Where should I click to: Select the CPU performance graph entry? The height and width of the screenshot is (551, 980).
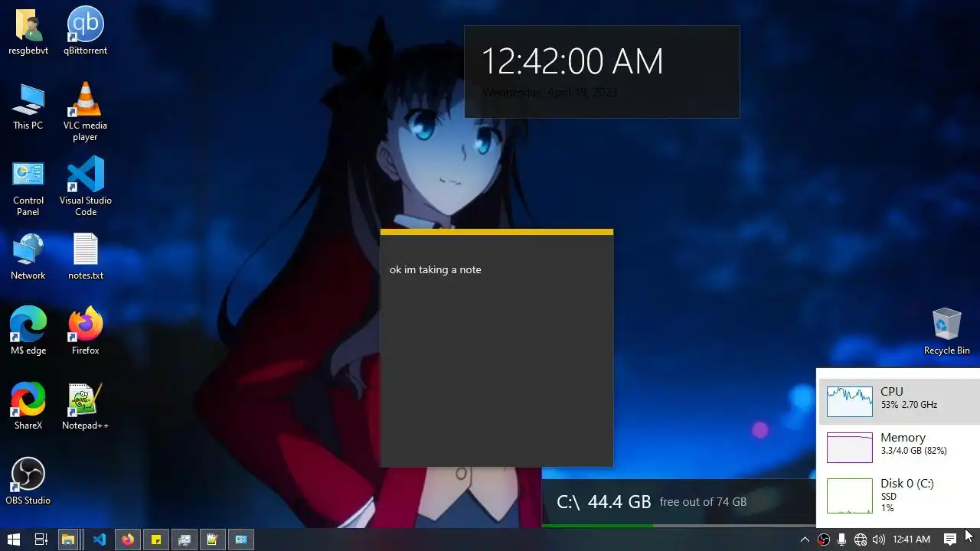coord(899,401)
